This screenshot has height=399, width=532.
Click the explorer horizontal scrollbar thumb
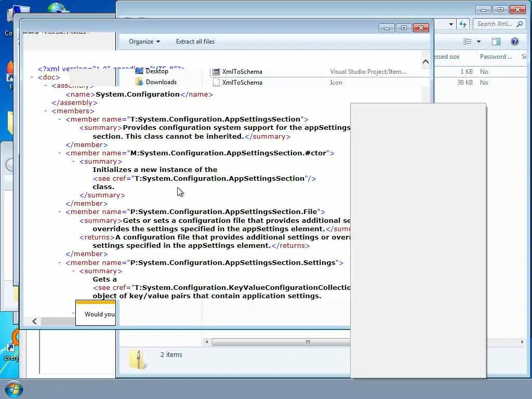point(281,342)
